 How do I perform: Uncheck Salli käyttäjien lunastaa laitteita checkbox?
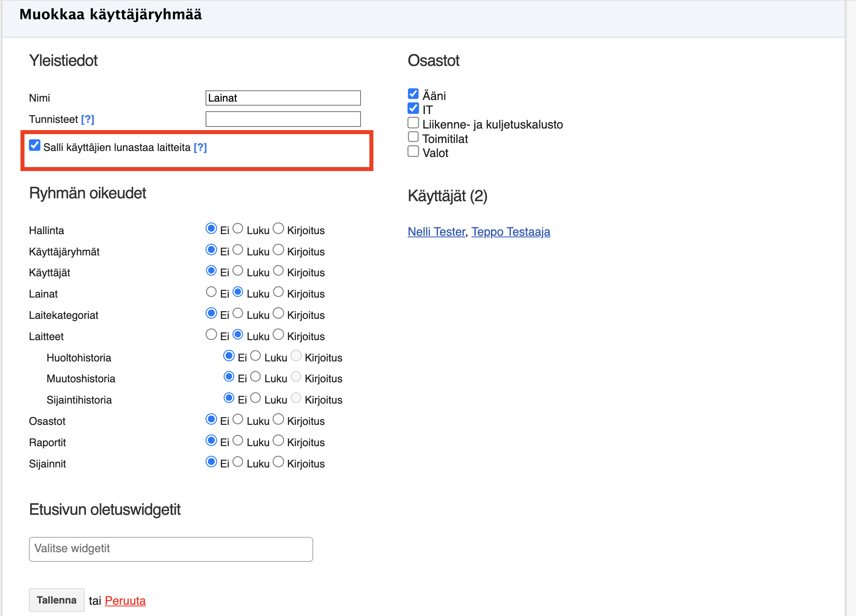(x=35, y=145)
